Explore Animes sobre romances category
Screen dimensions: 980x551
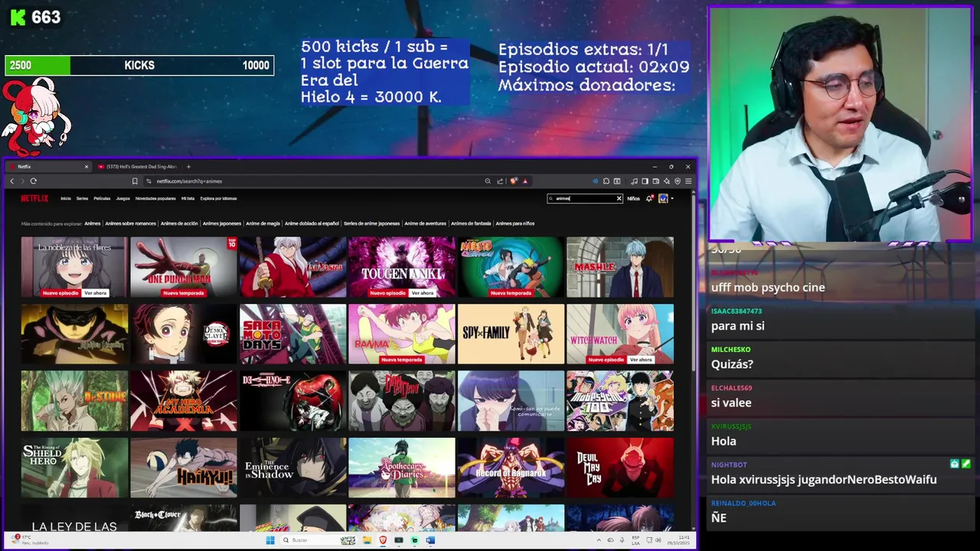pyautogui.click(x=131, y=223)
